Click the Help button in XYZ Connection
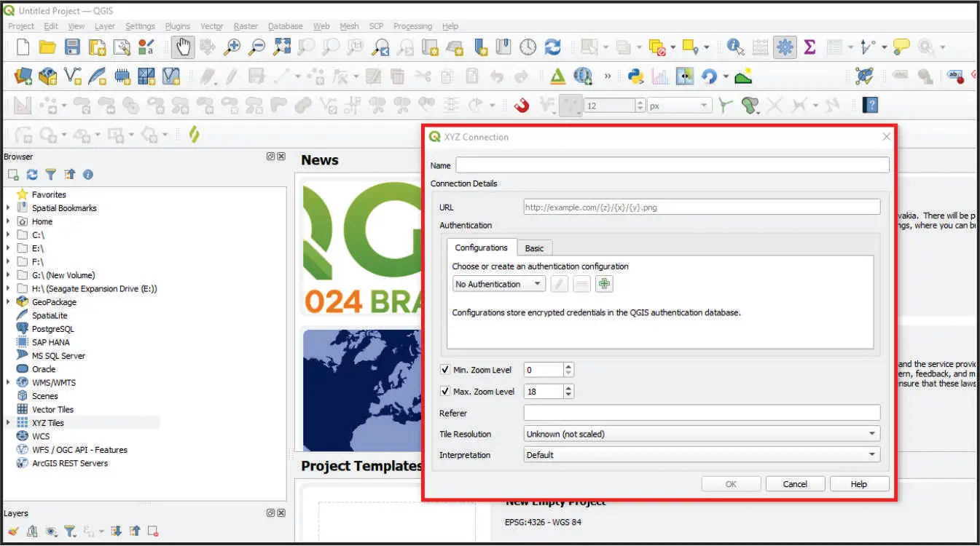The image size is (980, 546). (x=859, y=484)
